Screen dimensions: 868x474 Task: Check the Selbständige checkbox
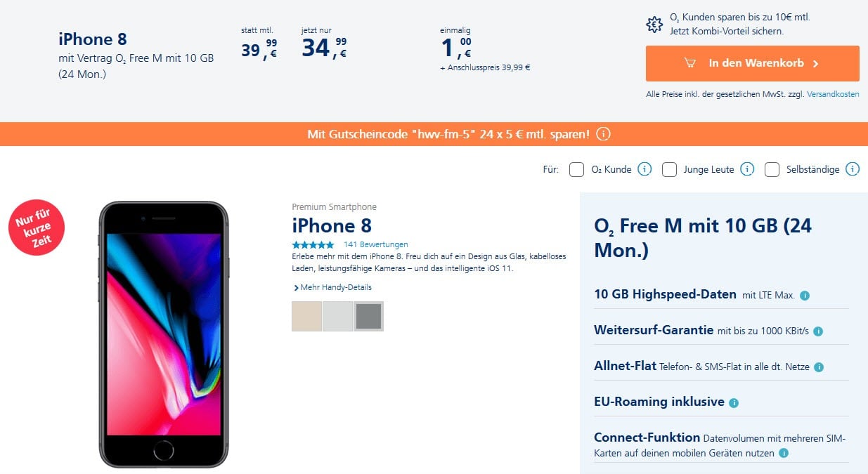point(772,169)
